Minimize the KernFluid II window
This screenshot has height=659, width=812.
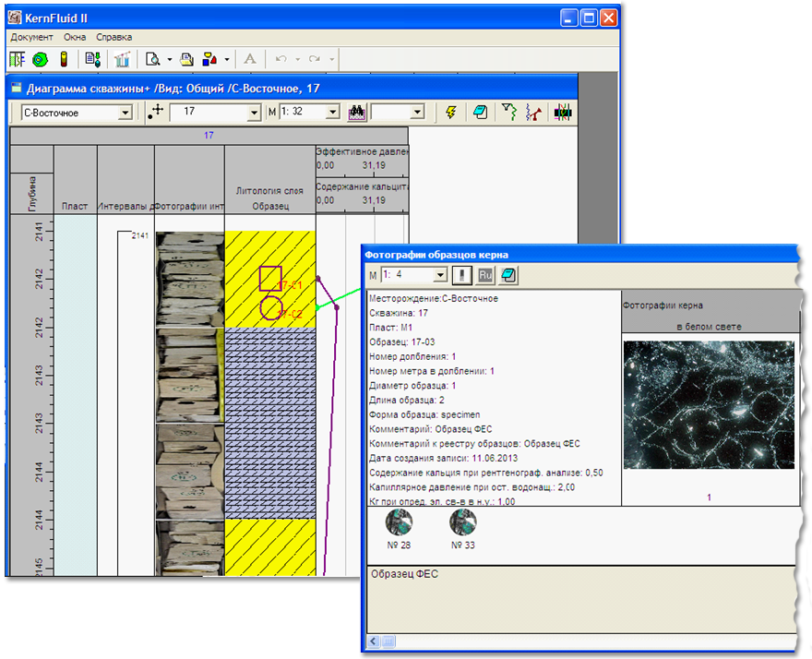569,18
